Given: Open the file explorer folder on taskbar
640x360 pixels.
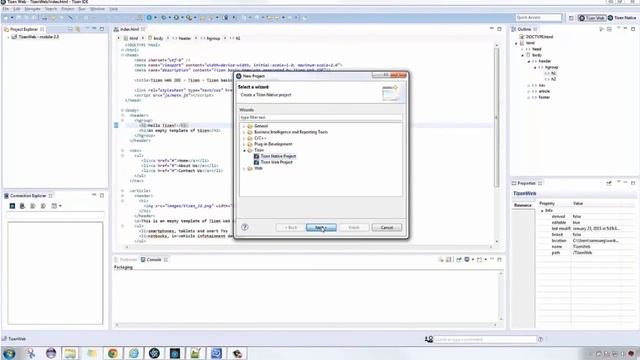Looking at the screenshot, I should coord(70,353).
